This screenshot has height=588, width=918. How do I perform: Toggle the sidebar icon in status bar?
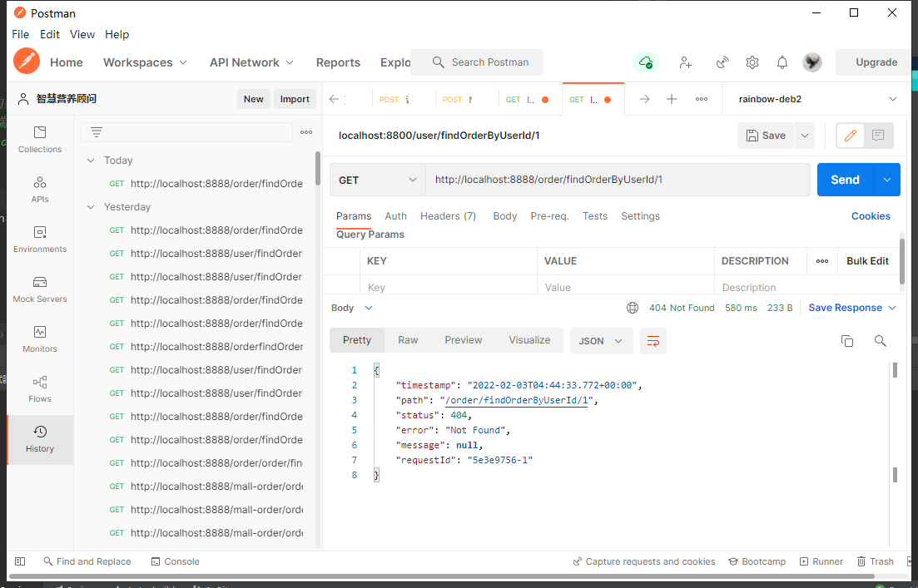coord(20,561)
